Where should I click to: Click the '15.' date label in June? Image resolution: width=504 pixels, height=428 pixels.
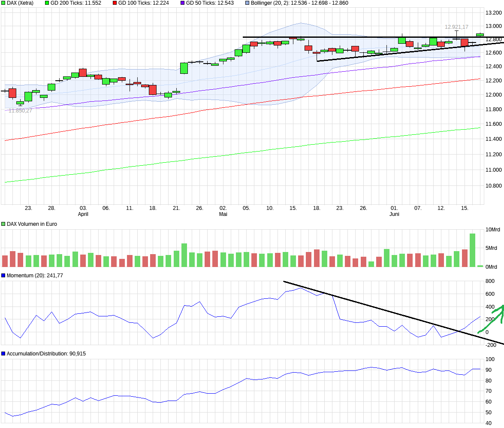[x=465, y=208]
